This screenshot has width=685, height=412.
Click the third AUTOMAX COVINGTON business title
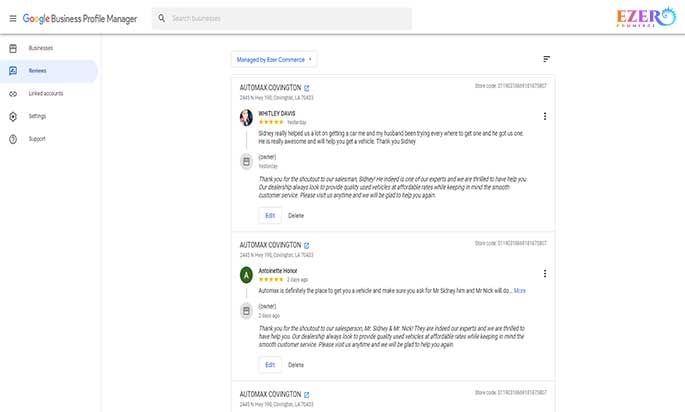[x=270, y=394]
